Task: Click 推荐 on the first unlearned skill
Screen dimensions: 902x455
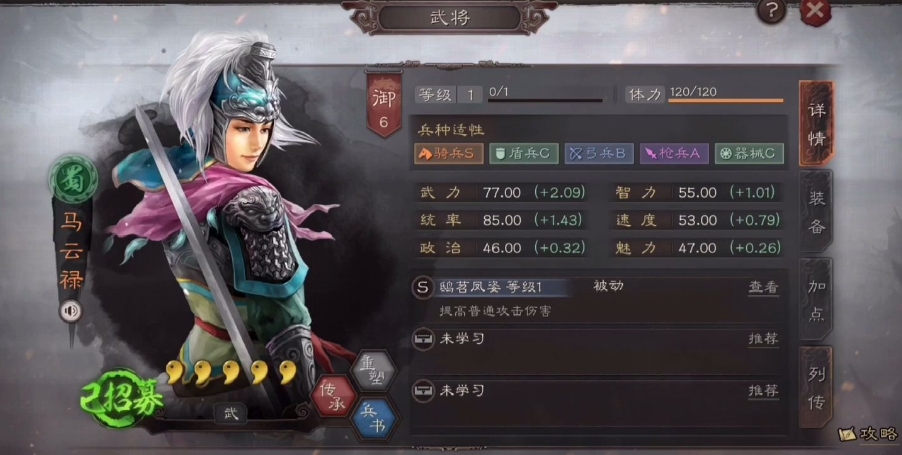Action: coord(763,339)
